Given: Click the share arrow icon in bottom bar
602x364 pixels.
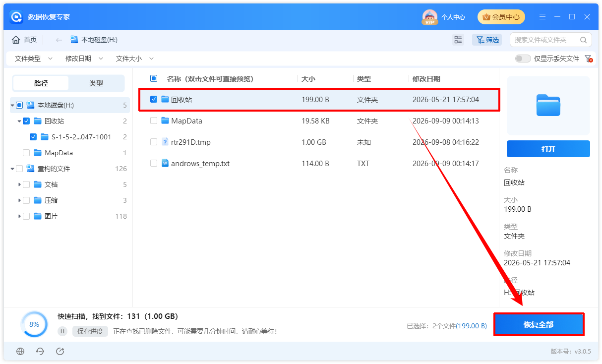Looking at the screenshot, I should point(60,351).
